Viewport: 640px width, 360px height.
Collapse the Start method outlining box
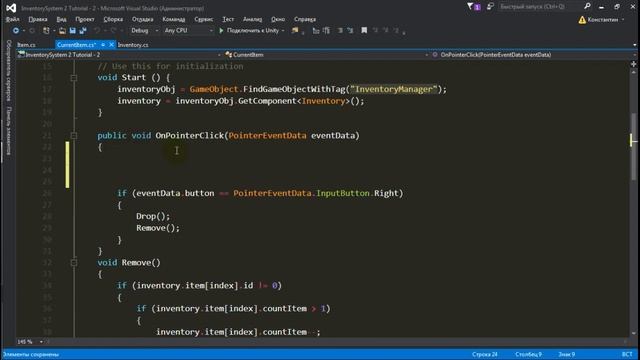coord(74,78)
